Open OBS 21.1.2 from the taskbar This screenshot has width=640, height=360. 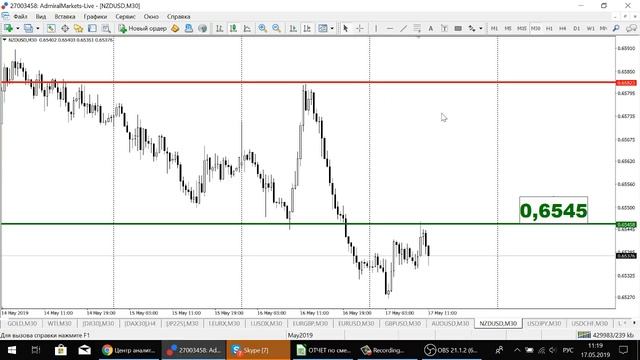point(451,350)
